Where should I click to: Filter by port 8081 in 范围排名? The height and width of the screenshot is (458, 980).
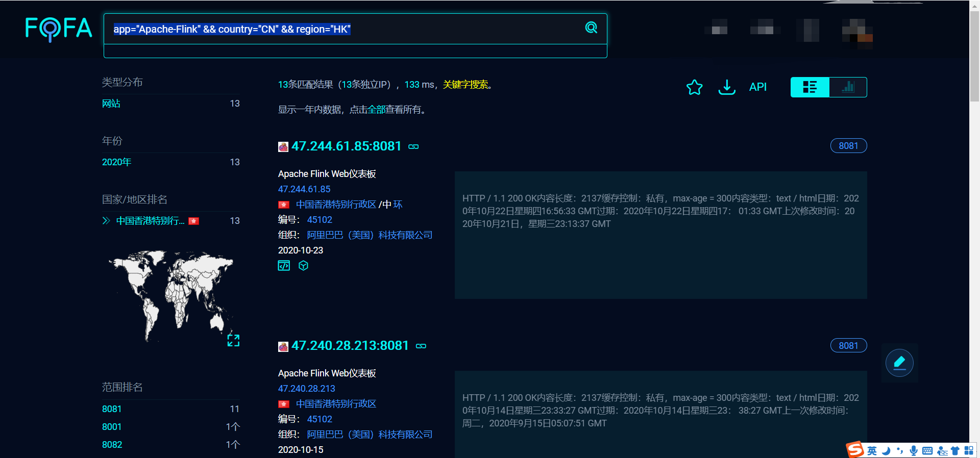click(112, 409)
